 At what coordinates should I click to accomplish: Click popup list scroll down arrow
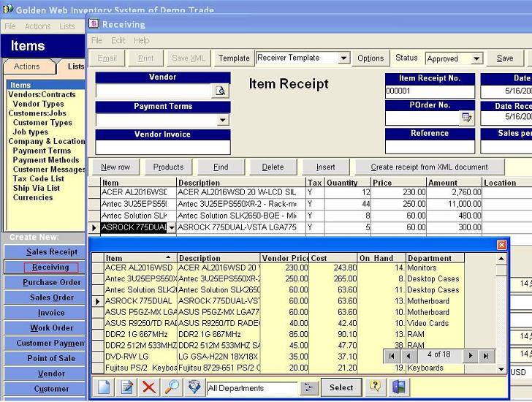tap(501, 369)
